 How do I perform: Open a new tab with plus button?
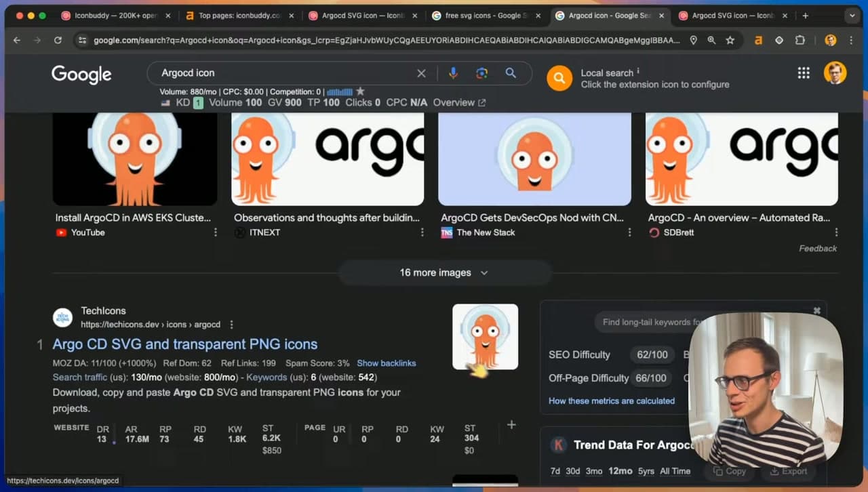[x=806, y=16]
